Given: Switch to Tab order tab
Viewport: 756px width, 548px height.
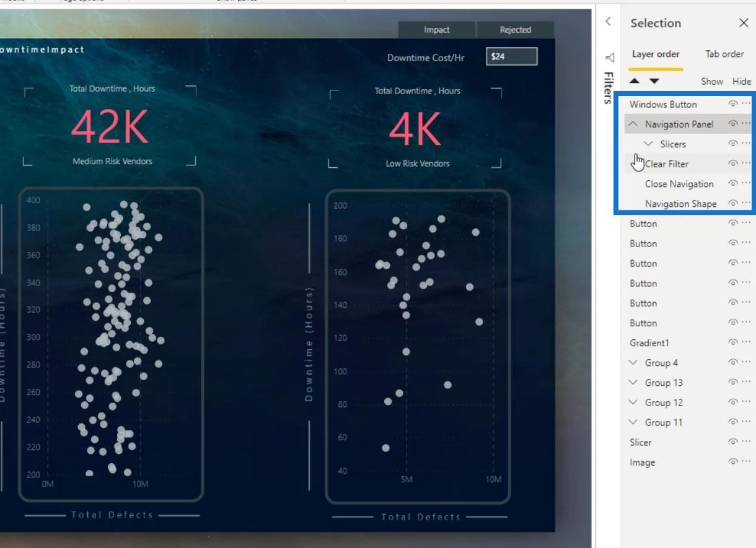Looking at the screenshot, I should [724, 54].
